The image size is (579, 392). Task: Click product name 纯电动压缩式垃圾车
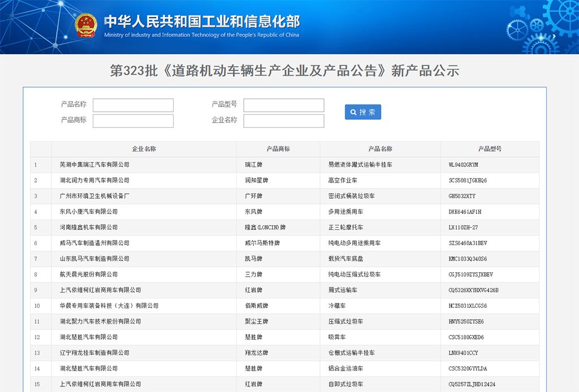click(x=355, y=275)
